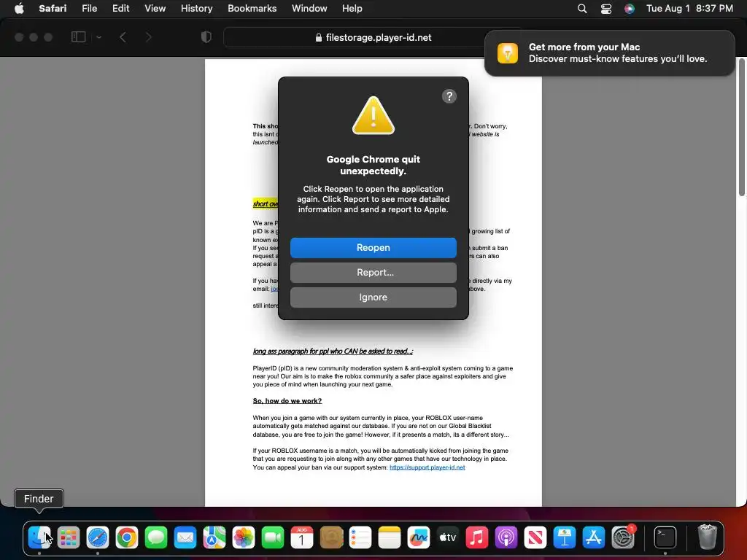Screen dimensions: 747x560
Task: Open the Bookmarks menu
Action: (x=252, y=9)
